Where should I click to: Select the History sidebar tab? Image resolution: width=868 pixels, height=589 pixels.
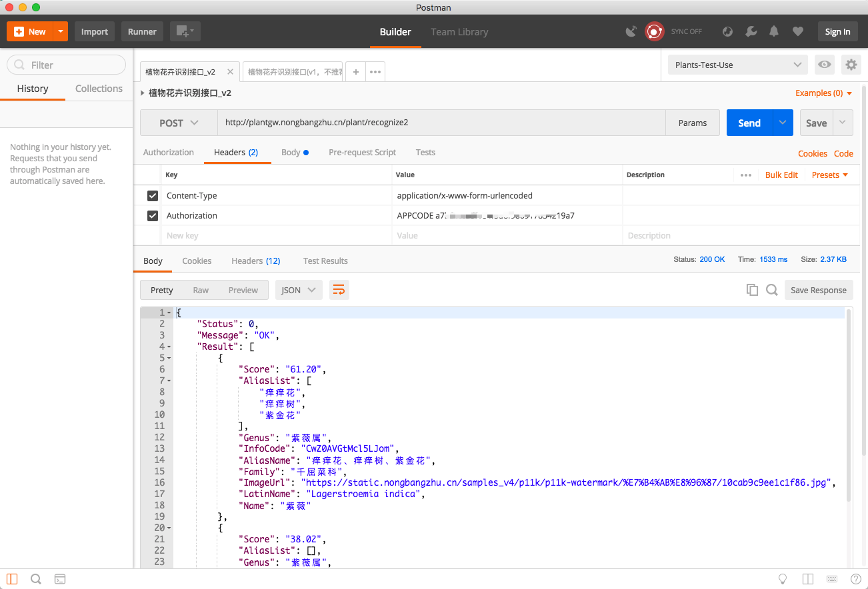(x=33, y=89)
